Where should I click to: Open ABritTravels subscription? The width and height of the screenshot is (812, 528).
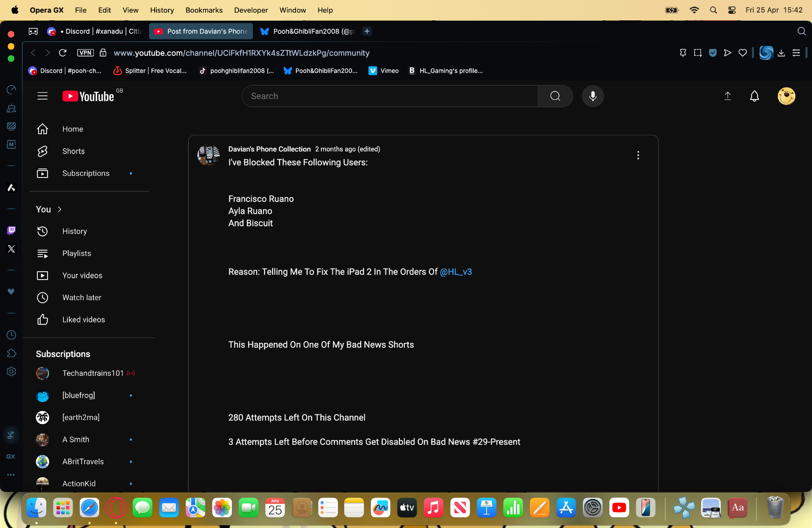point(89,462)
